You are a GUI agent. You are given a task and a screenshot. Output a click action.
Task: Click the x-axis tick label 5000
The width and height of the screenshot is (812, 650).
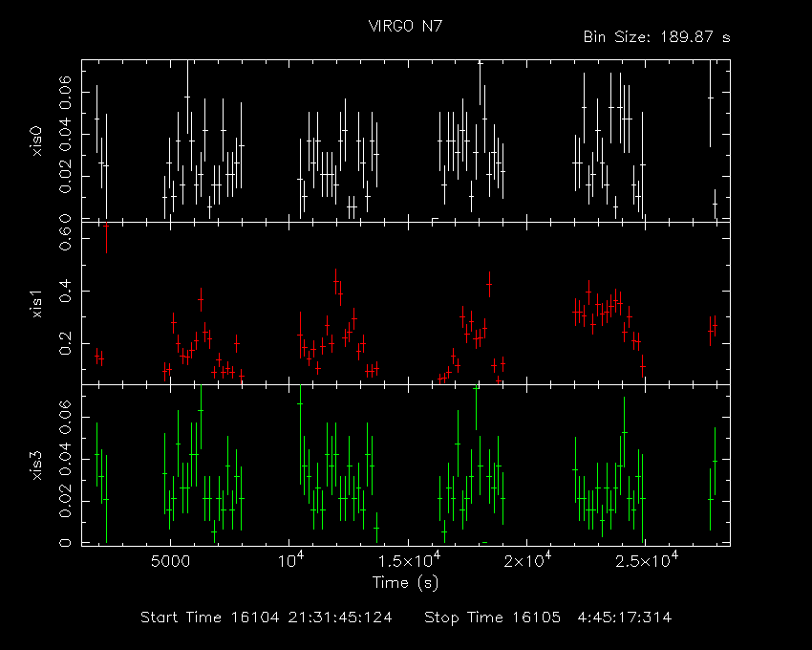tap(170, 561)
